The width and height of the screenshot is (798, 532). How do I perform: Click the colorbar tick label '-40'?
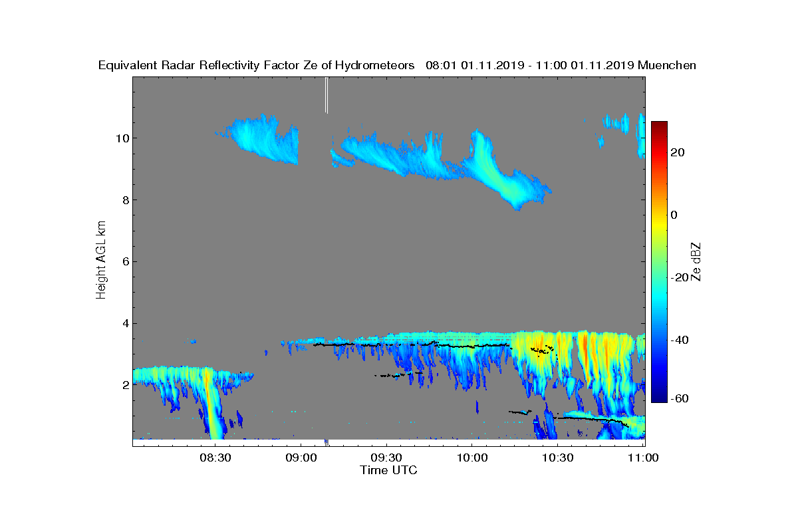click(x=680, y=340)
